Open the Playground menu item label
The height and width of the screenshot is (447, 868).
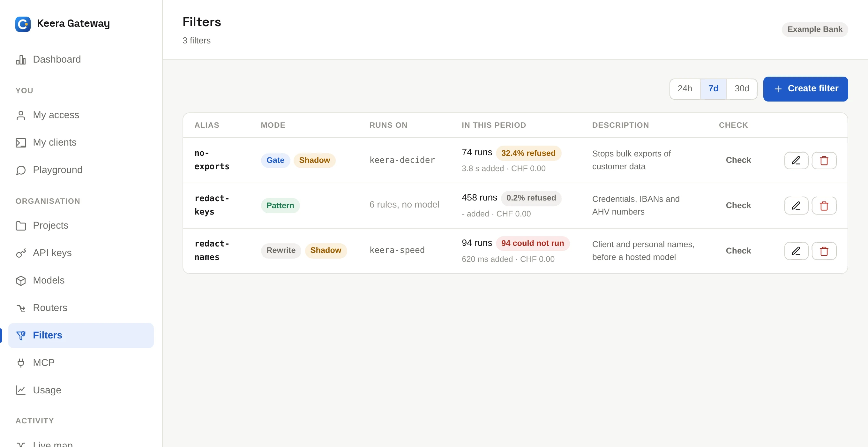click(x=58, y=170)
